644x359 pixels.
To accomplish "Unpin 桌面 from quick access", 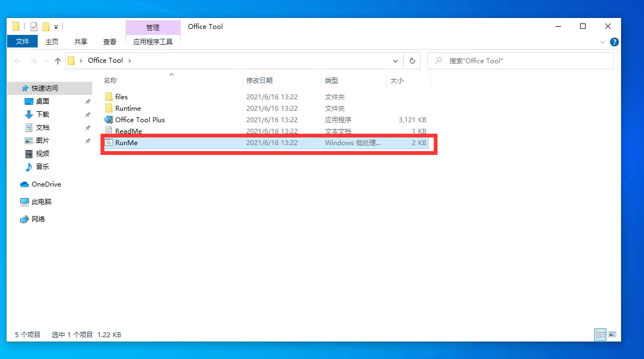I will [x=87, y=101].
